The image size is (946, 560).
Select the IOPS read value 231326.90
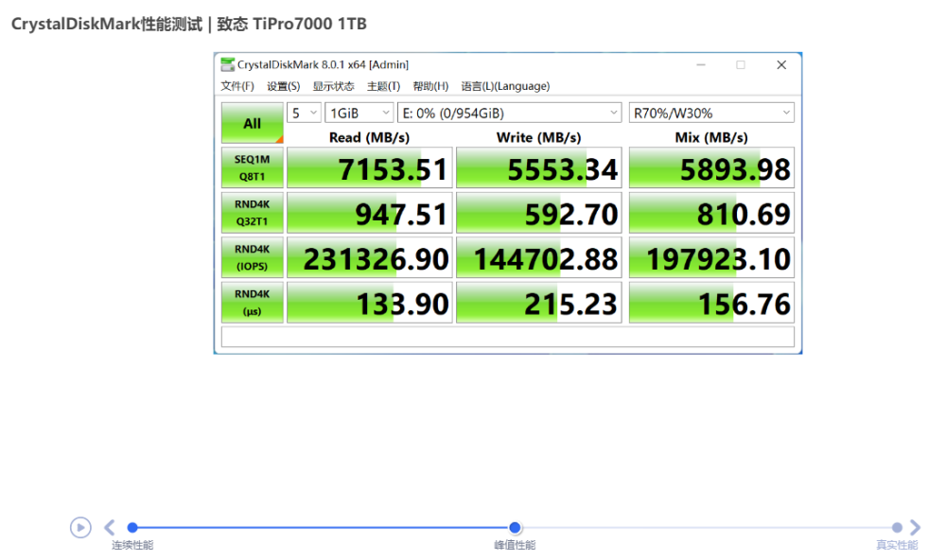[369, 257]
